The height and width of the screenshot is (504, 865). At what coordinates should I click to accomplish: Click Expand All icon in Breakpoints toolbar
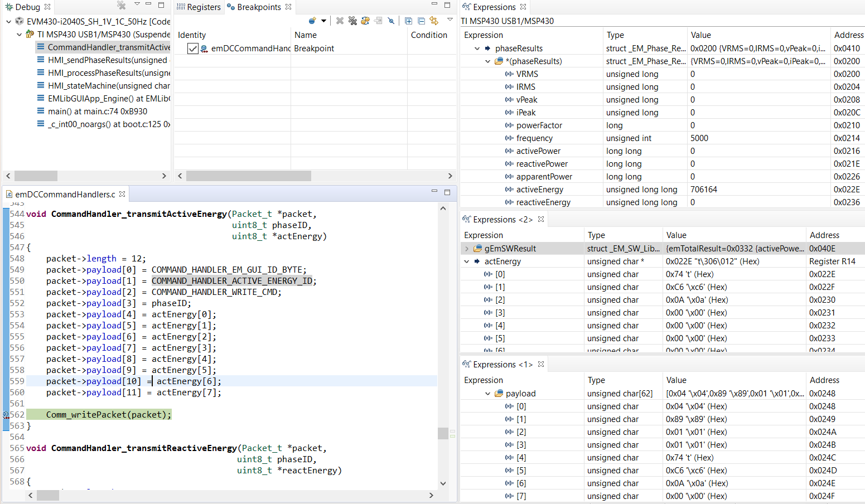coord(408,21)
